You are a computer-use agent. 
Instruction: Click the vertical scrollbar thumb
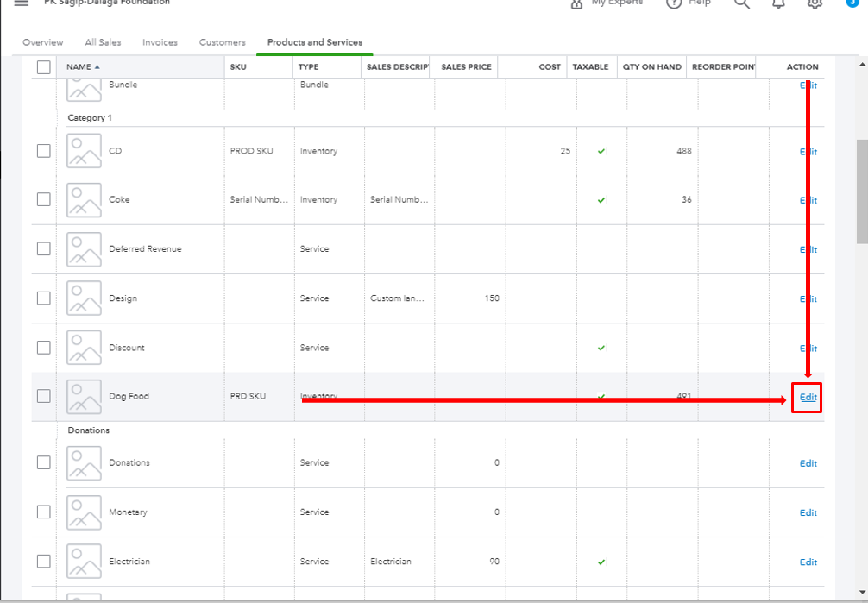tap(862, 191)
